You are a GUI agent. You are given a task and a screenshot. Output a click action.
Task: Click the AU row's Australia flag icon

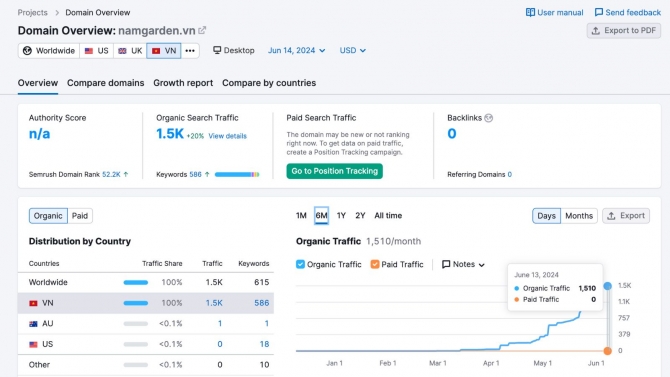[33, 324]
